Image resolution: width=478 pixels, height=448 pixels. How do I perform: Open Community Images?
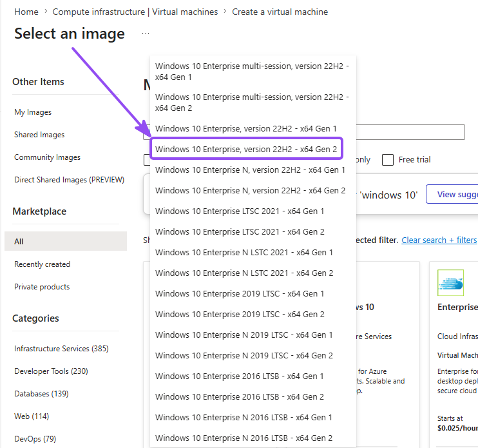pos(47,157)
